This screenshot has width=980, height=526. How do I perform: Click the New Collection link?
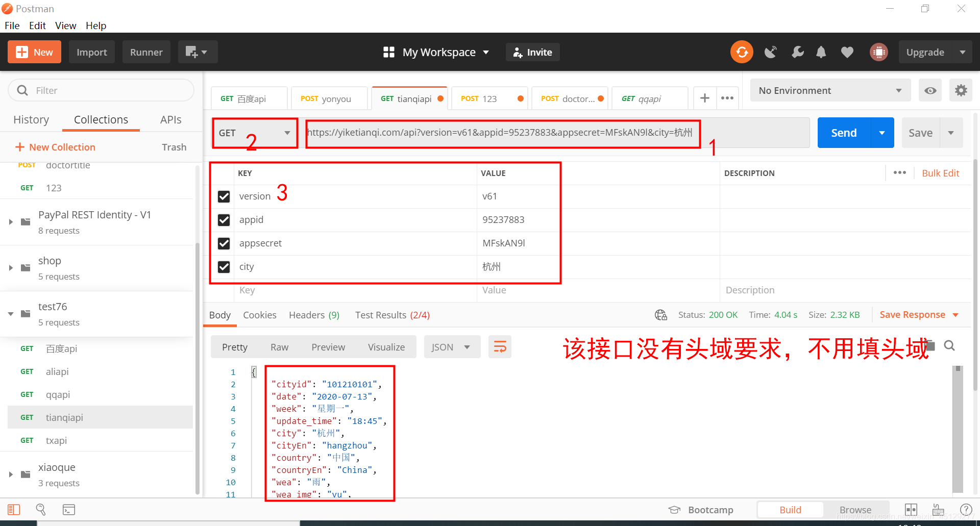pos(55,147)
